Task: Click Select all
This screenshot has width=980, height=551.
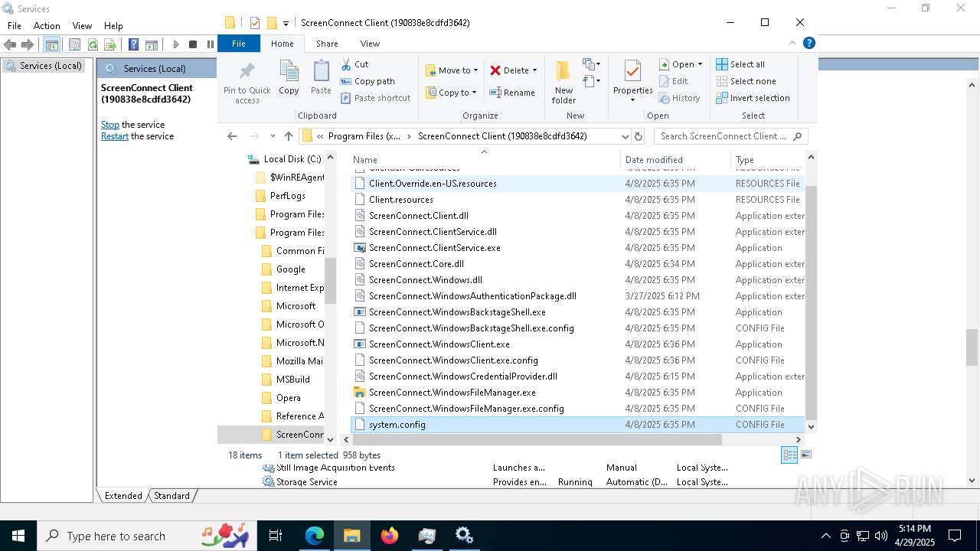Action: (740, 64)
